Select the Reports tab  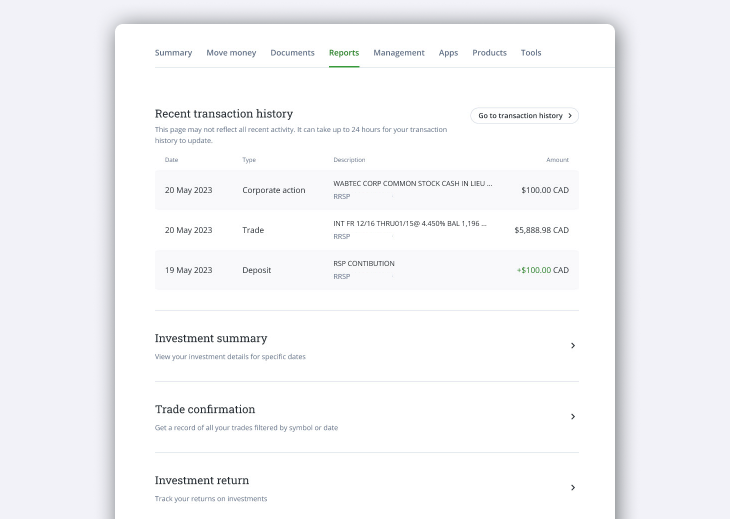point(344,53)
